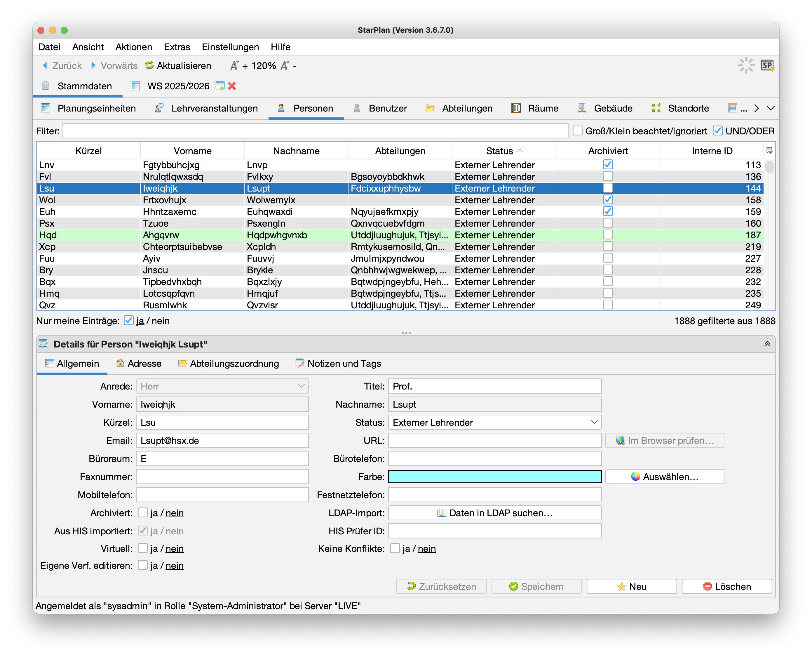This screenshot has width=812, height=657.
Task: Open the Einstellungen menu
Action: [x=230, y=47]
